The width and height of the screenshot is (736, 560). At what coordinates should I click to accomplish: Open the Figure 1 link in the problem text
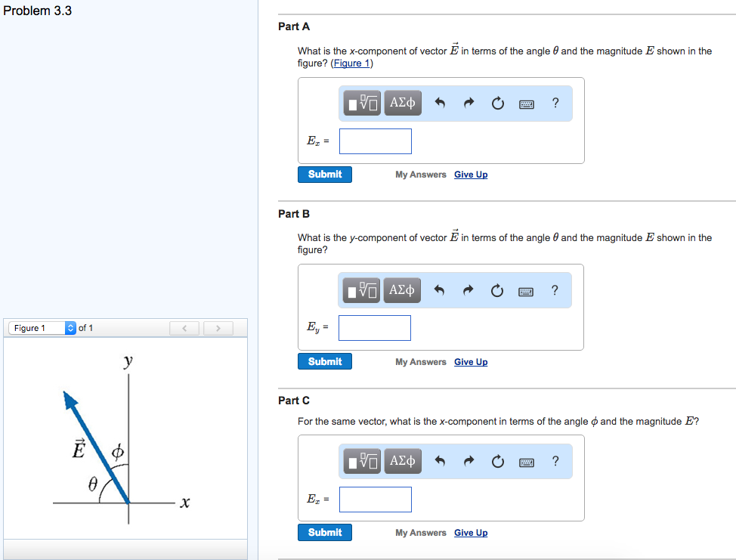click(x=352, y=63)
